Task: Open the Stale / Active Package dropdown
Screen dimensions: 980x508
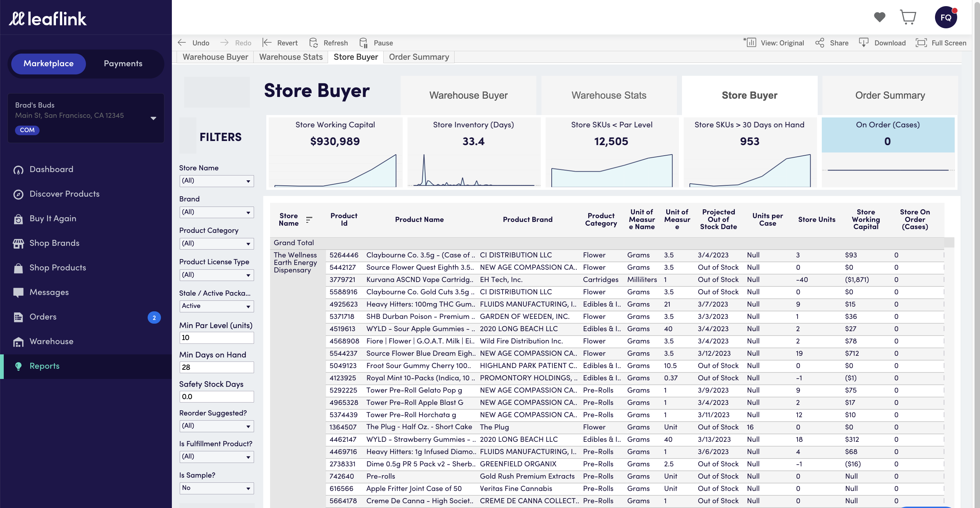Action: click(216, 306)
